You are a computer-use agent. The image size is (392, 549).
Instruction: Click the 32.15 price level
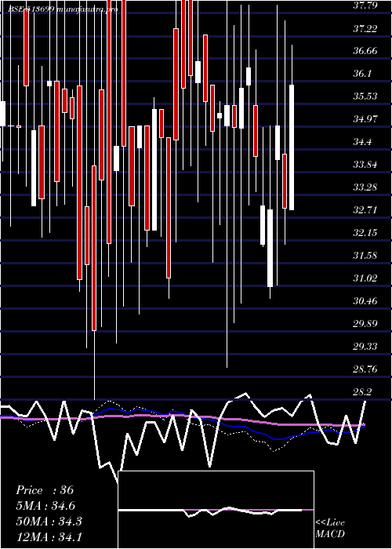365,232
